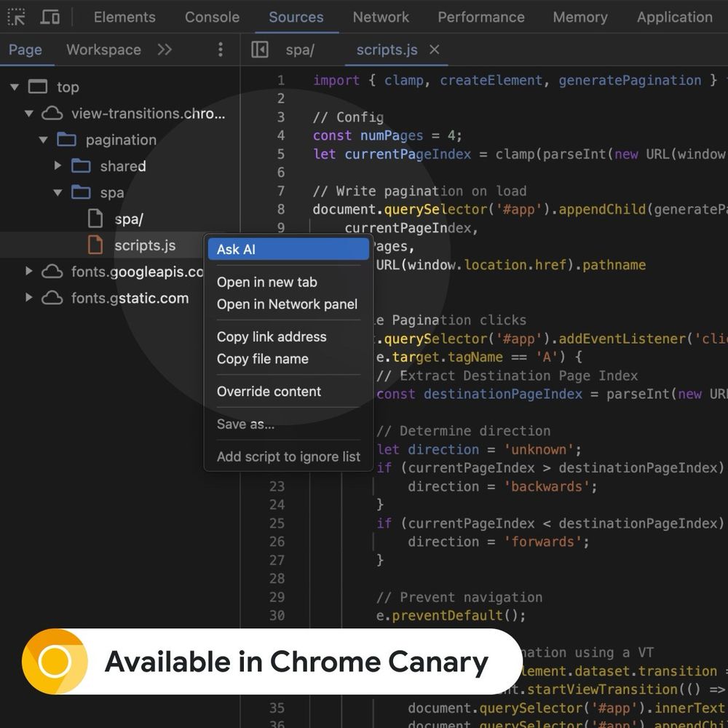Click the pagination folder label

121,140
